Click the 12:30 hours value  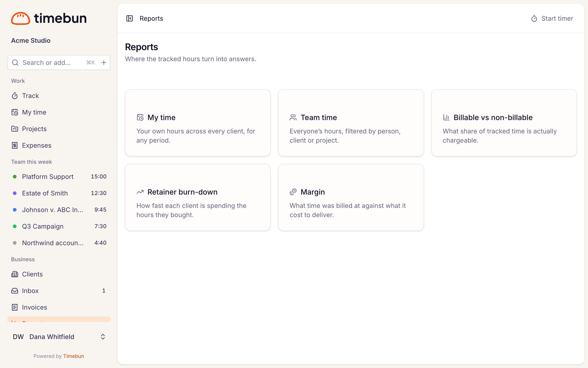(99, 193)
